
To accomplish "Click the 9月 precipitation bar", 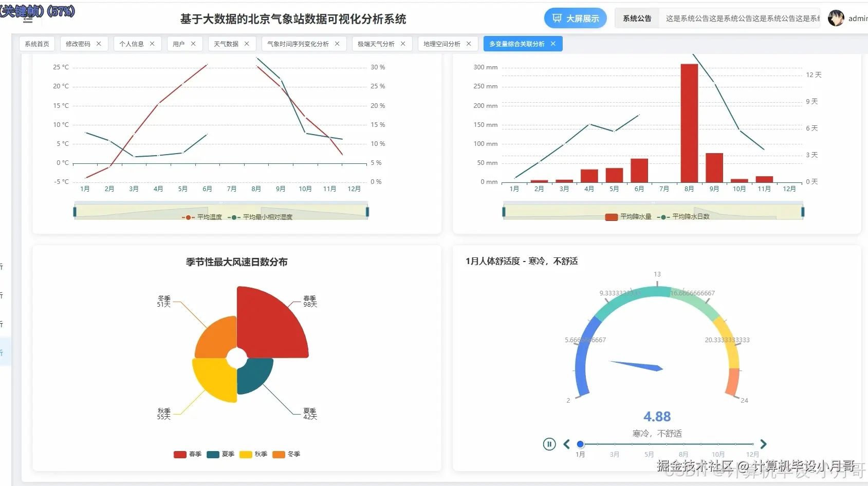I will tap(714, 167).
